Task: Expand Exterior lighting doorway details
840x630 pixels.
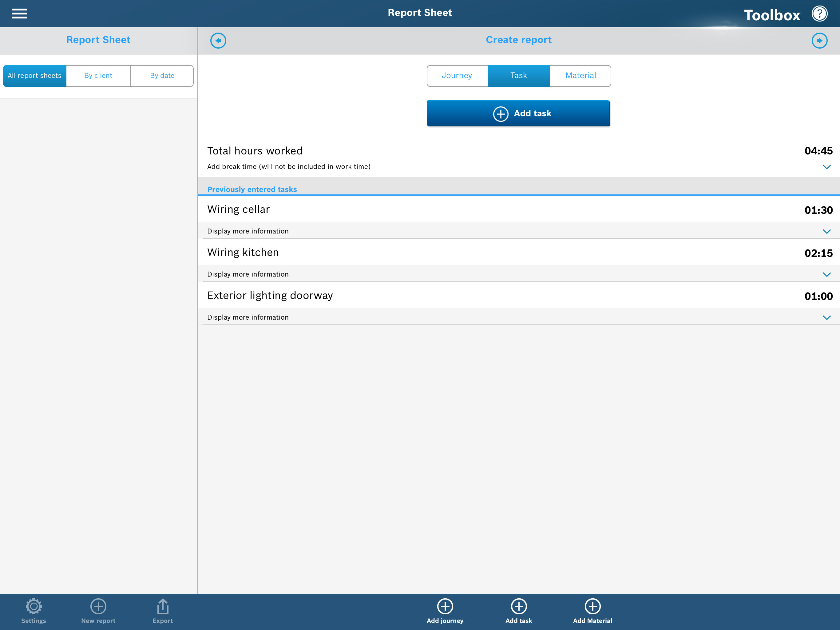Action: pos(826,317)
